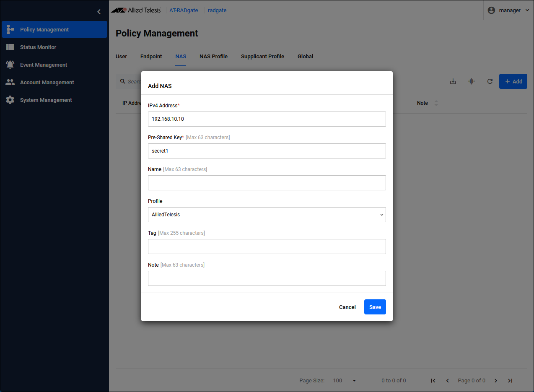Go to the first page of results
This screenshot has height=392, width=534.
click(433, 381)
